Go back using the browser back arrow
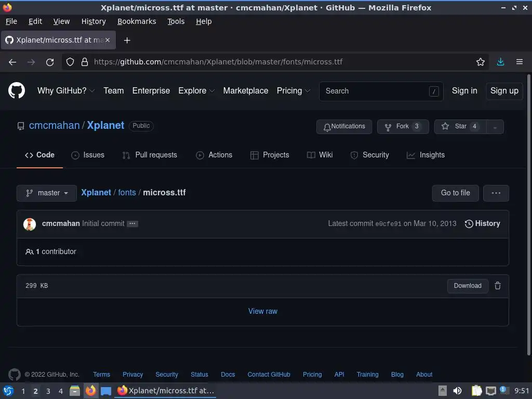The image size is (532, 399). [x=12, y=62]
